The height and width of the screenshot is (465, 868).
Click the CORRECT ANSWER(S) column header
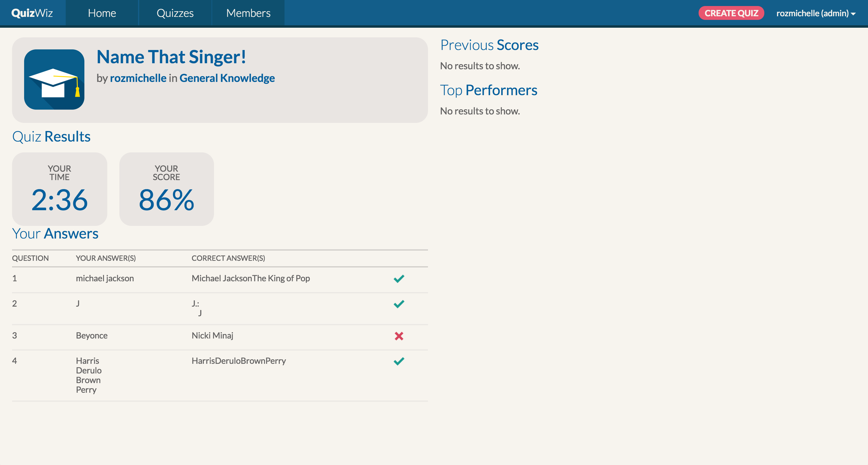[x=228, y=258]
